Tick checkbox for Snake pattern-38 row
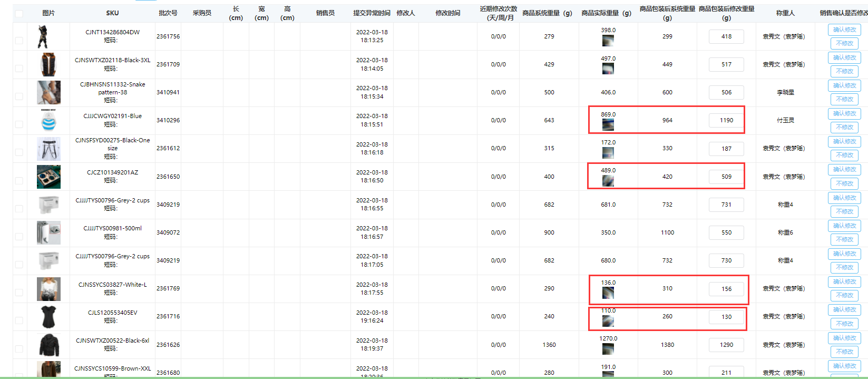Screen dimensions: 868x379 click(x=19, y=96)
